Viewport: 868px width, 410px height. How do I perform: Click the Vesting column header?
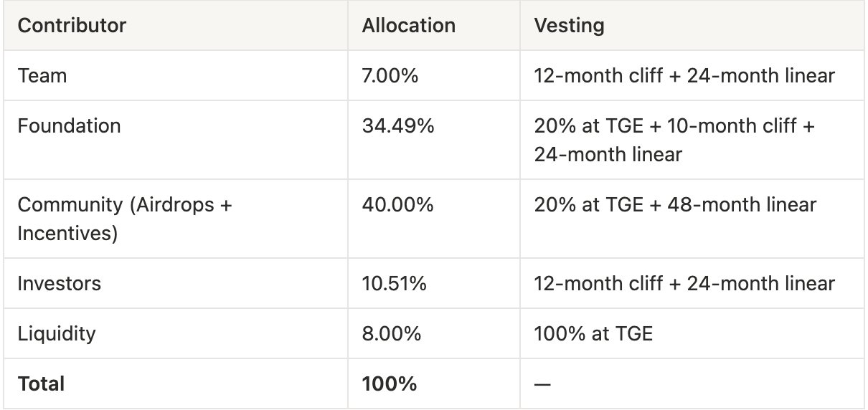569,27
